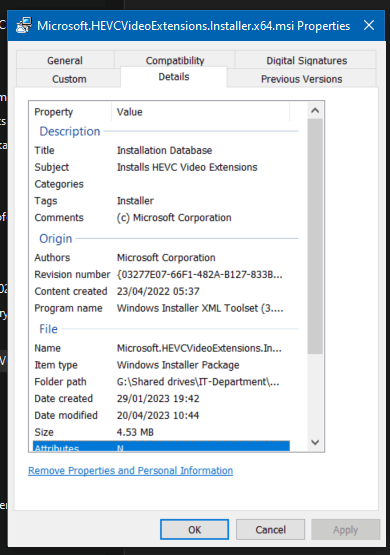Click the 'Comments' property label
The image size is (390, 555).
[x=59, y=218]
